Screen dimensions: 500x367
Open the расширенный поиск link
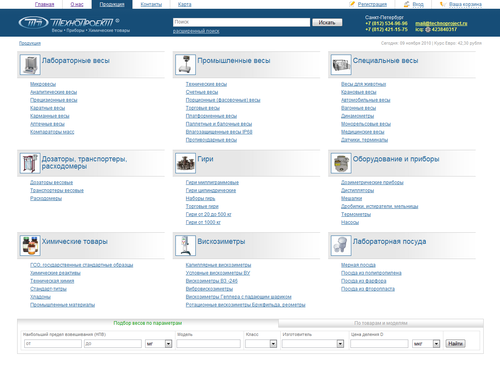(x=196, y=31)
